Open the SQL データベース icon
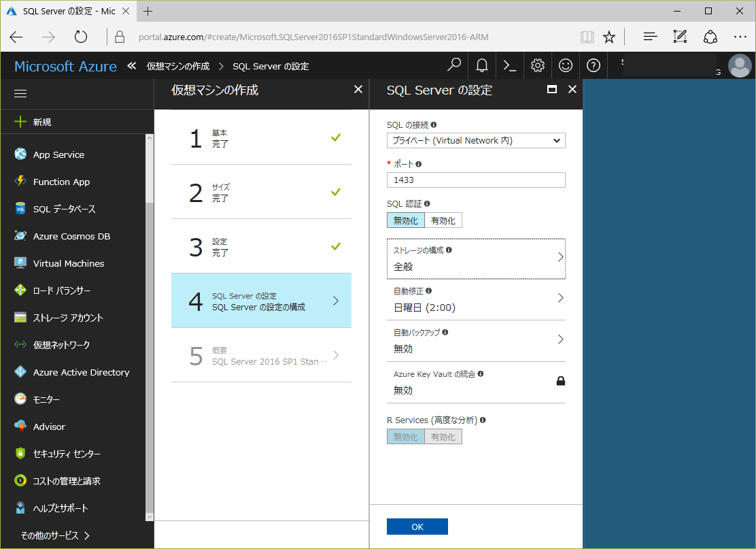This screenshot has height=549, width=756. pyautogui.click(x=20, y=208)
